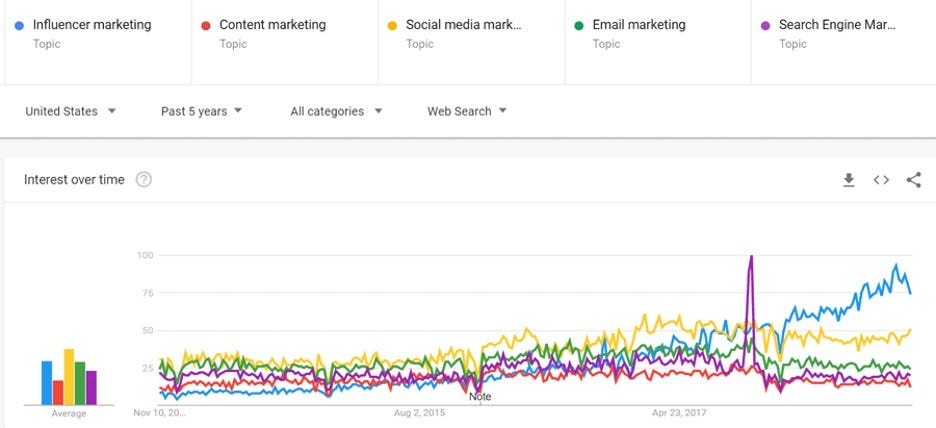The width and height of the screenshot is (936, 428).
Task: Expand the Past 5 years time range
Action: 201,111
